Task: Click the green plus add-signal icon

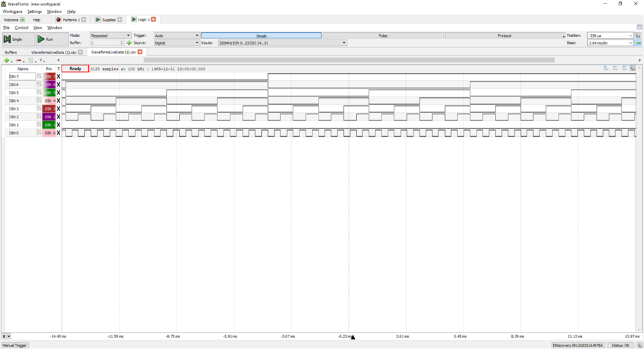Action: click(x=7, y=60)
